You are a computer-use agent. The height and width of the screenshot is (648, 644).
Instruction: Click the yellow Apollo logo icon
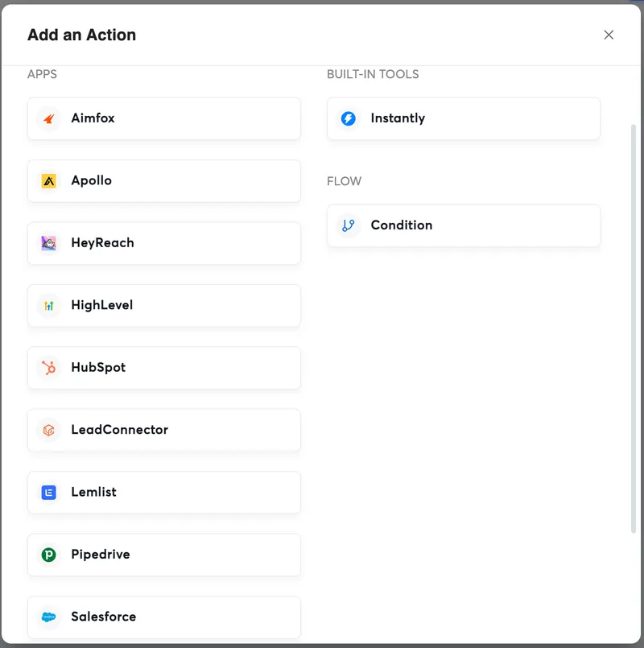click(x=49, y=181)
